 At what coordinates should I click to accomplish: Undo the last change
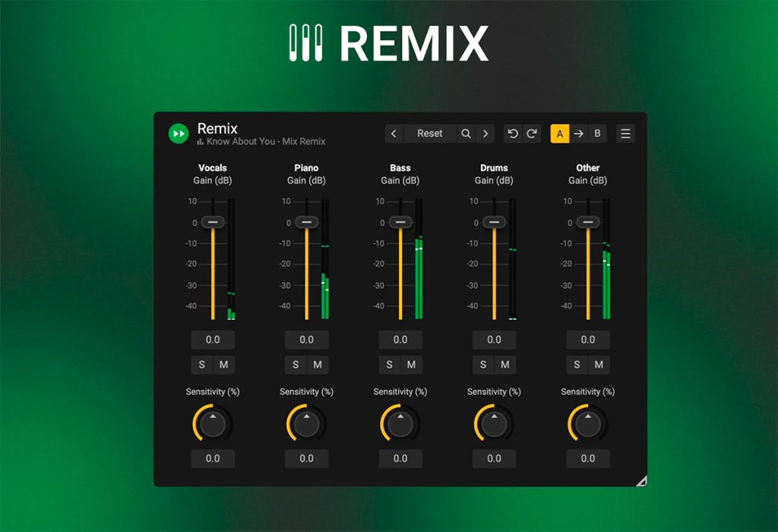click(x=513, y=134)
